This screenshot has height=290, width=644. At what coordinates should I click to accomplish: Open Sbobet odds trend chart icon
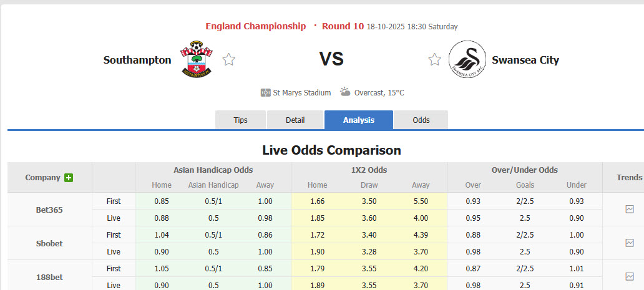click(629, 243)
